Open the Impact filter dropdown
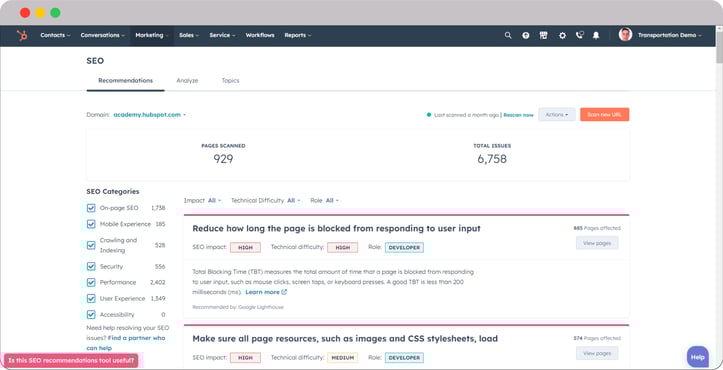This screenshot has width=723, height=370. [x=214, y=201]
